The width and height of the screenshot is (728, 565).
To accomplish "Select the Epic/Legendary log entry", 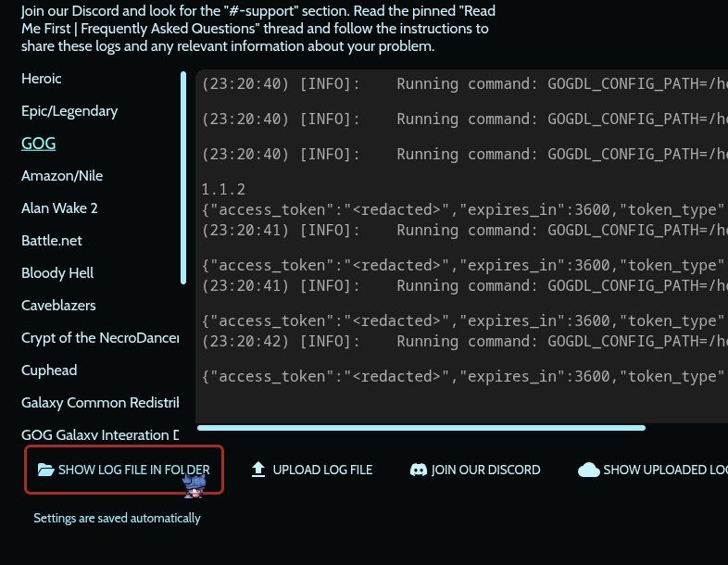I will pos(69,111).
